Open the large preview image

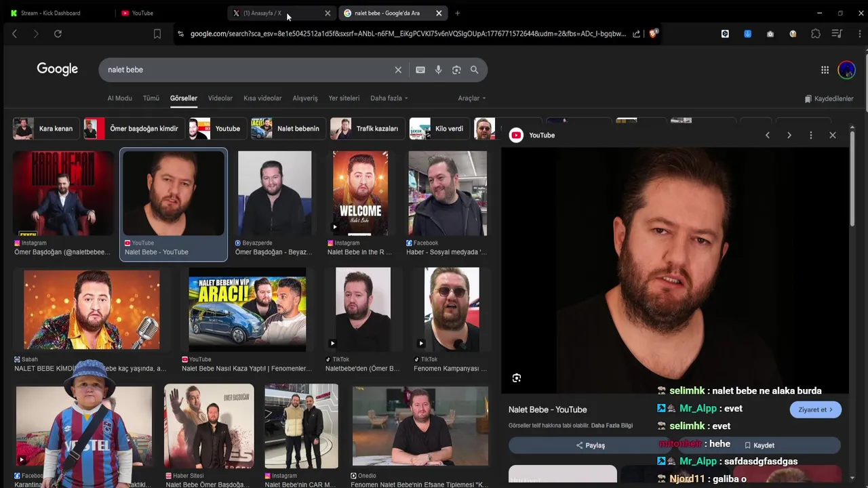(x=675, y=270)
